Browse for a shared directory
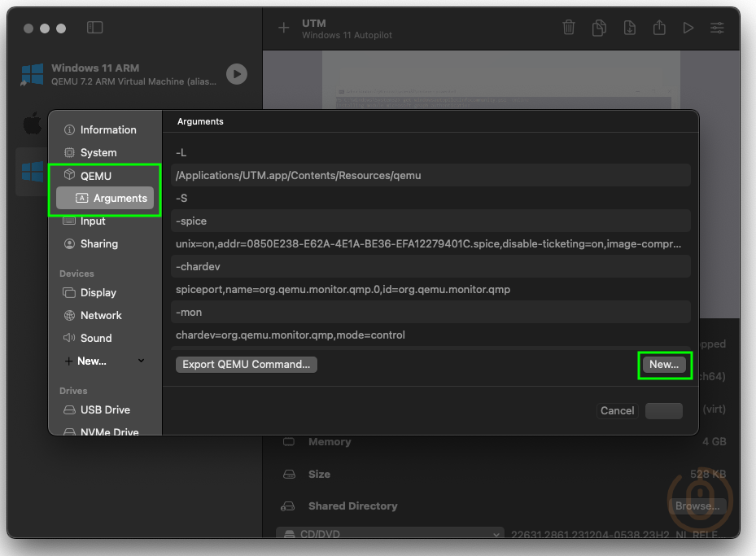The image size is (756, 556). (697, 506)
